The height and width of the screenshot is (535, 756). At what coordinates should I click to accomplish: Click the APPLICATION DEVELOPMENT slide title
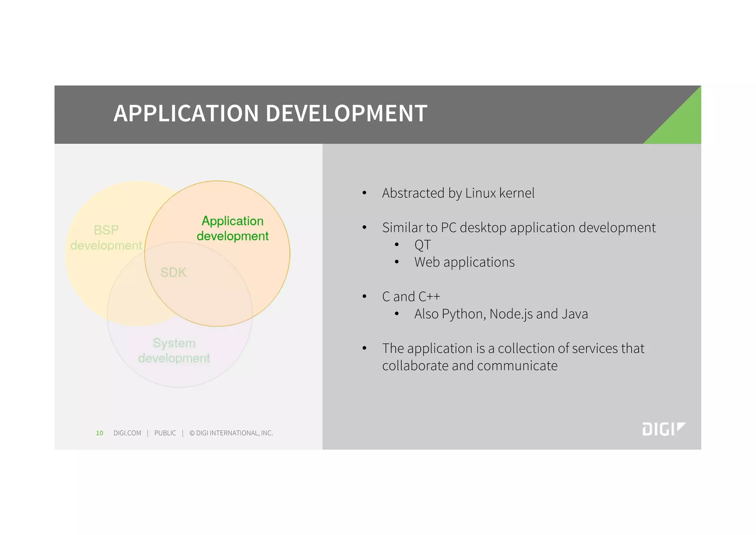270,113
